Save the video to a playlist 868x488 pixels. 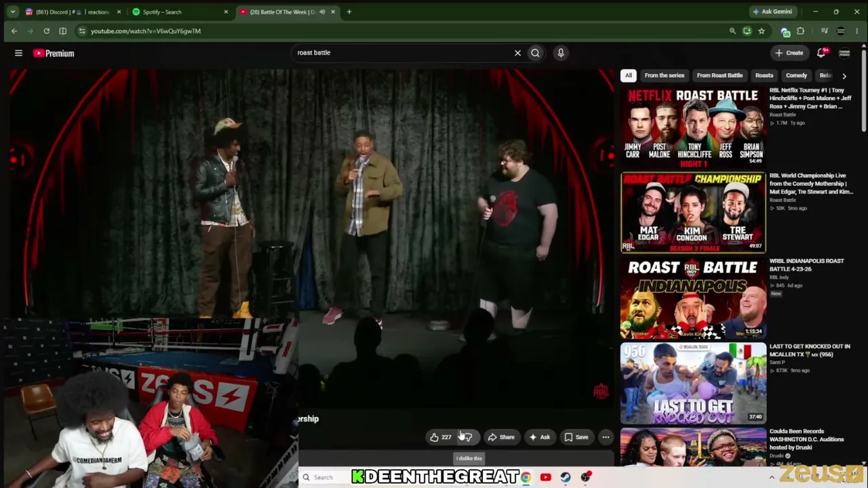[x=576, y=437]
